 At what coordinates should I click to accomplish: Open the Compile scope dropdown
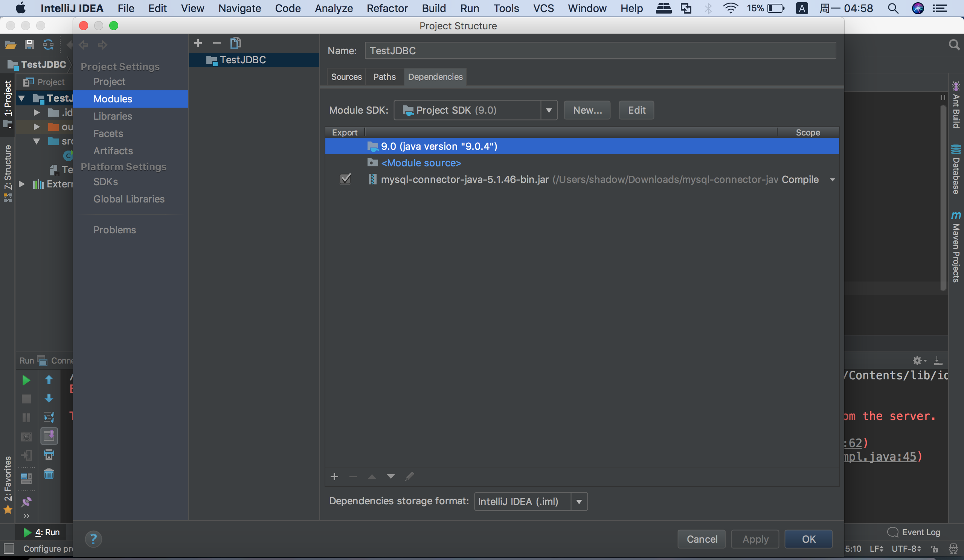pyautogui.click(x=832, y=180)
